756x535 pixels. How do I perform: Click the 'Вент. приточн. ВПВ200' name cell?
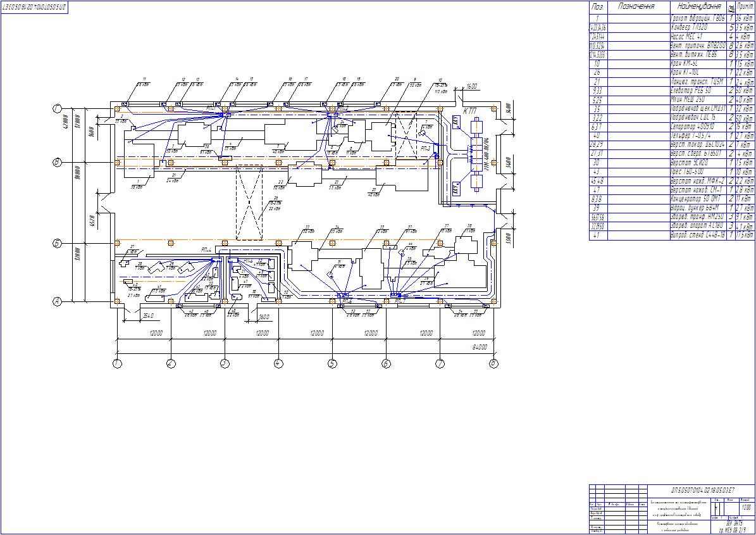(x=698, y=46)
